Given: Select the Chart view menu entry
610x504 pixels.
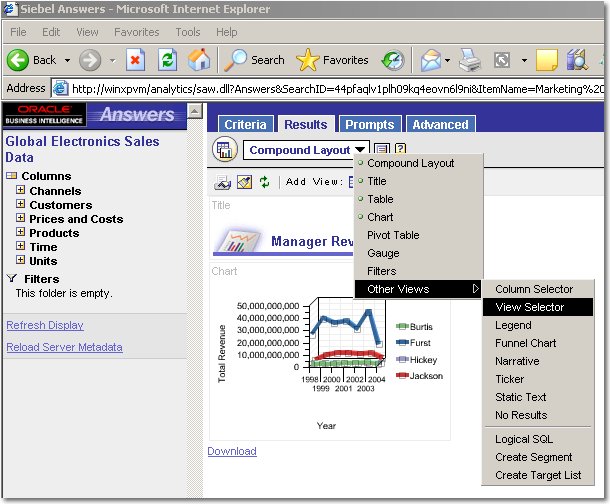Looking at the screenshot, I should tap(419, 217).
